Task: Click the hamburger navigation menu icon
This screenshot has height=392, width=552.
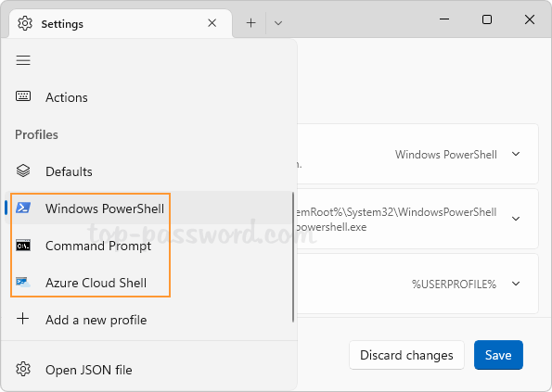Action: 23,60
